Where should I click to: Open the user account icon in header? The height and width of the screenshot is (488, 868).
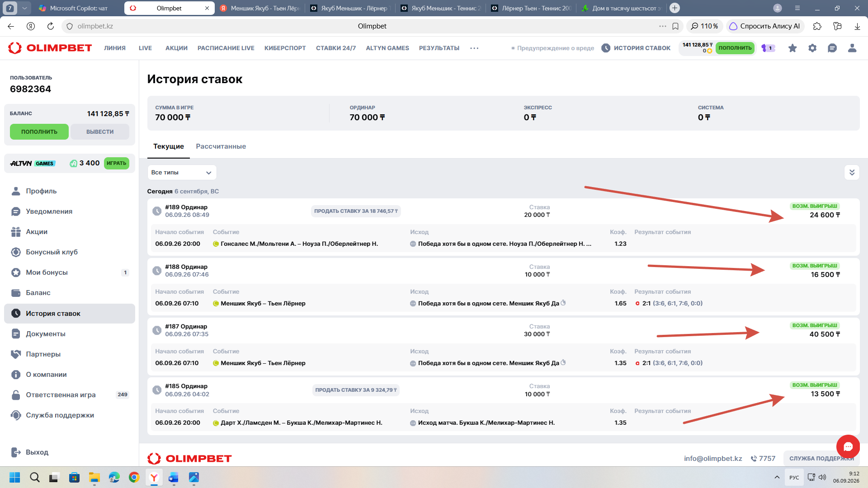(852, 48)
